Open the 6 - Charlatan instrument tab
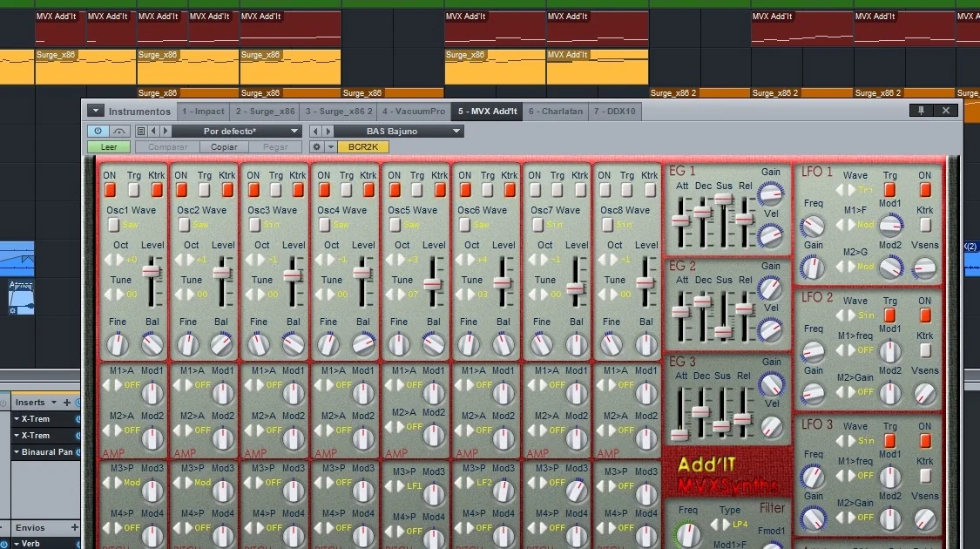The height and width of the screenshot is (549, 980). [556, 112]
